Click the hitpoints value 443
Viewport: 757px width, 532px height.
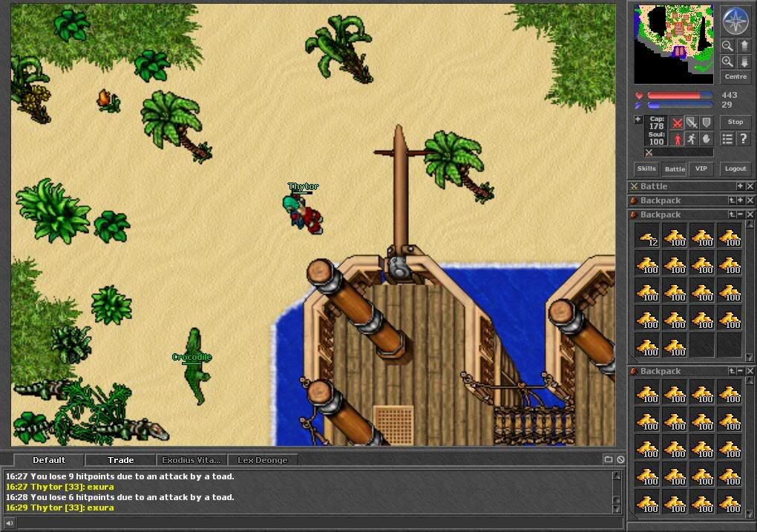[x=729, y=95]
